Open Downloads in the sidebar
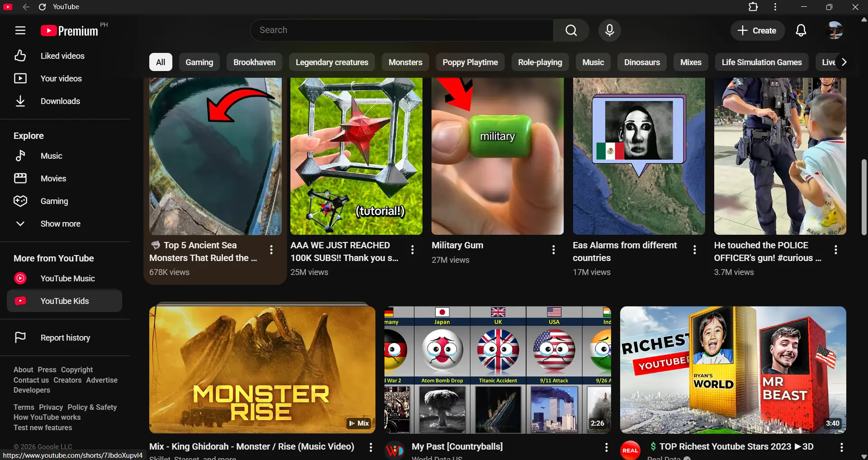 [x=65, y=101]
